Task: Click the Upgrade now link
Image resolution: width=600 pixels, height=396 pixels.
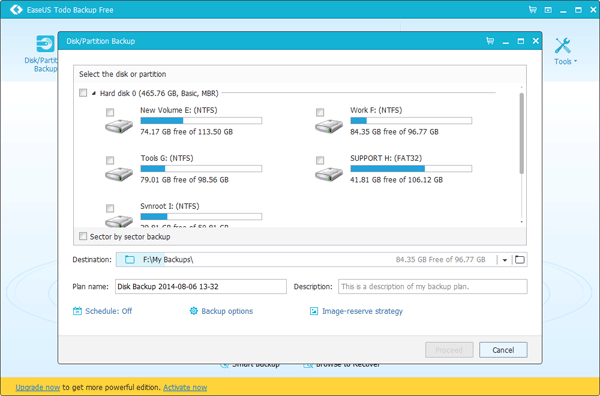Action: 38,387
